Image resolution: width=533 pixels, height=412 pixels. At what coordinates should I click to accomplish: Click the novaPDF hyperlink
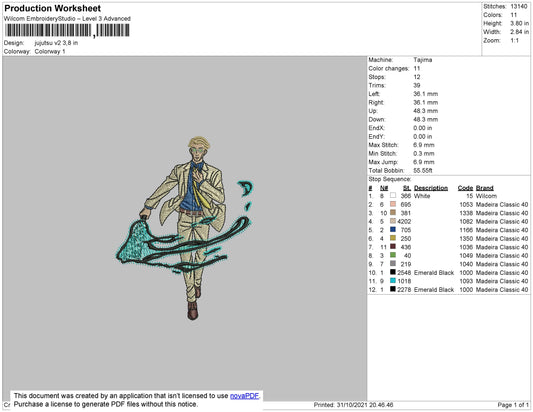(244, 396)
